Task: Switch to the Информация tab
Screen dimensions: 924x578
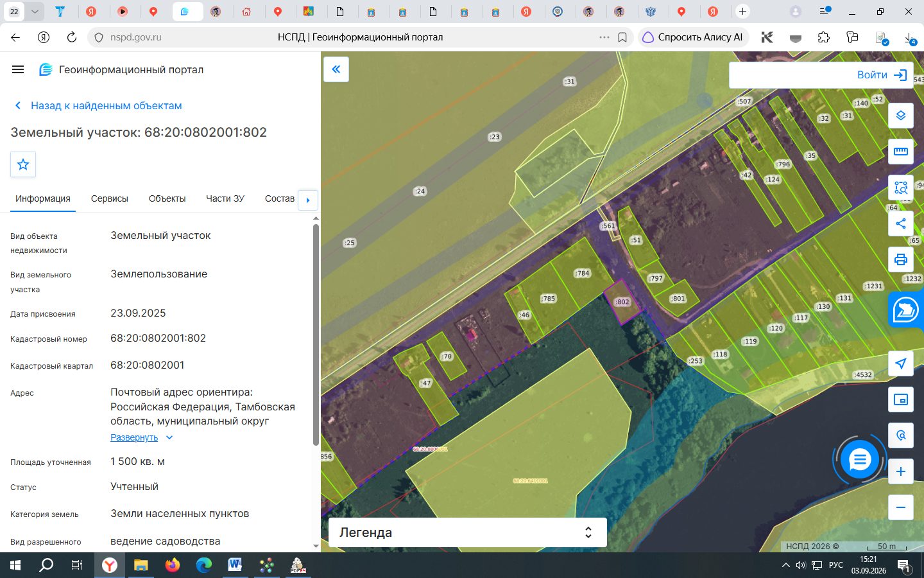Action: point(43,198)
